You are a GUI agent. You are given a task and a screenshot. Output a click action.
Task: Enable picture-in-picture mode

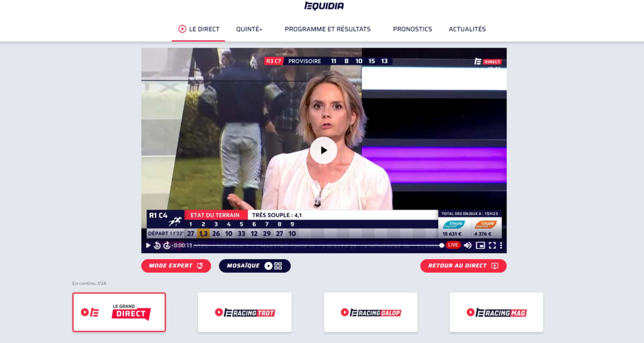[x=481, y=245]
